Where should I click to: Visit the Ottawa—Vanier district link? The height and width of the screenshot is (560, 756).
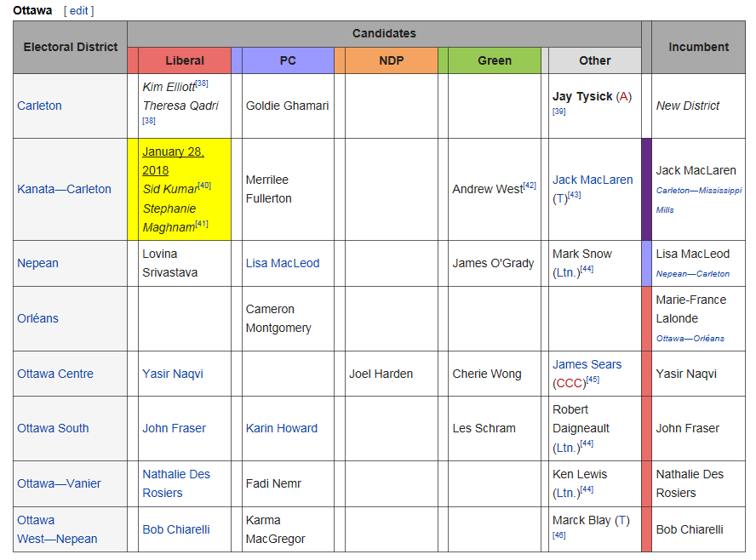tap(59, 483)
